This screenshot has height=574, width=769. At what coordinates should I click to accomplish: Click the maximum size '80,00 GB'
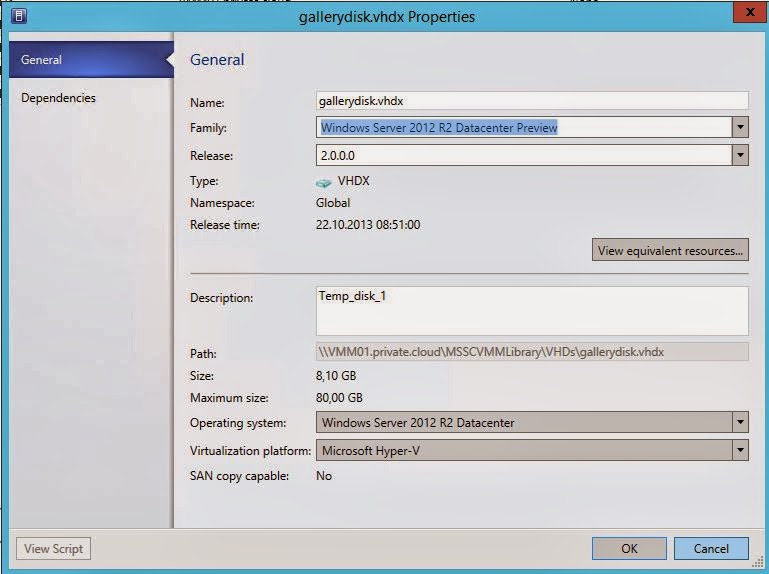(339, 398)
